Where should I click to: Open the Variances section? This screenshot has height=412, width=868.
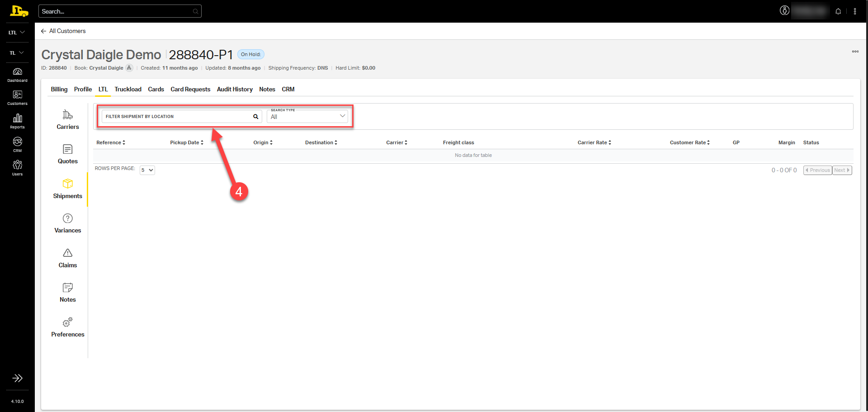(x=68, y=223)
